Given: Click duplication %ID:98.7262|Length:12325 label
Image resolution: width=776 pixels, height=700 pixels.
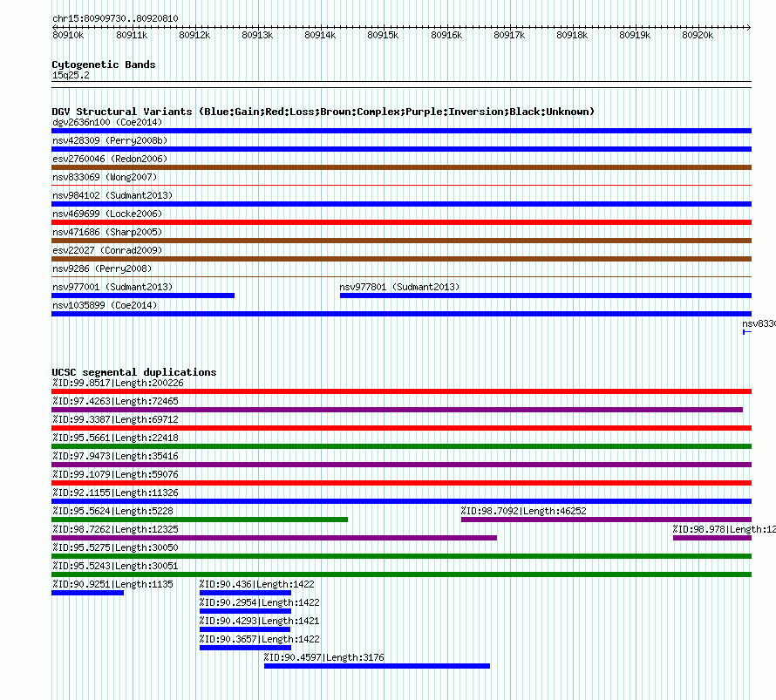Looking at the screenshot, I should [115, 529].
